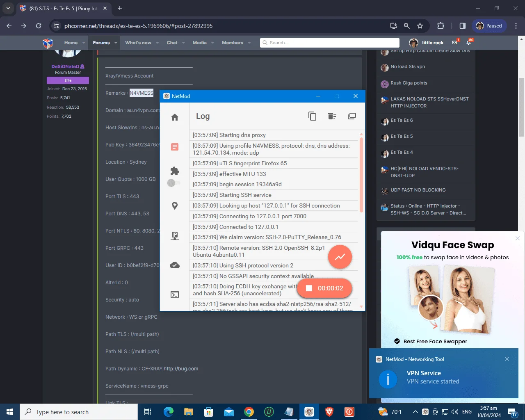Reload the phcorner page

[39, 26]
